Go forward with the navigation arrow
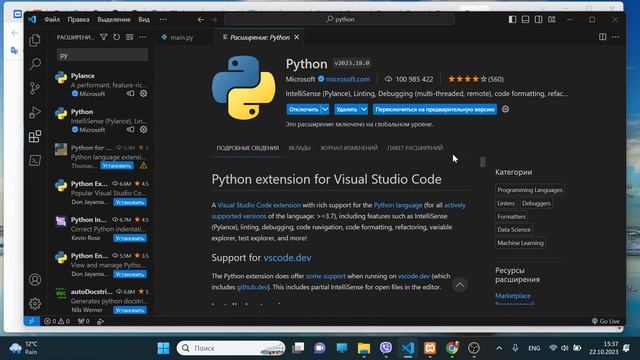 [214, 19]
